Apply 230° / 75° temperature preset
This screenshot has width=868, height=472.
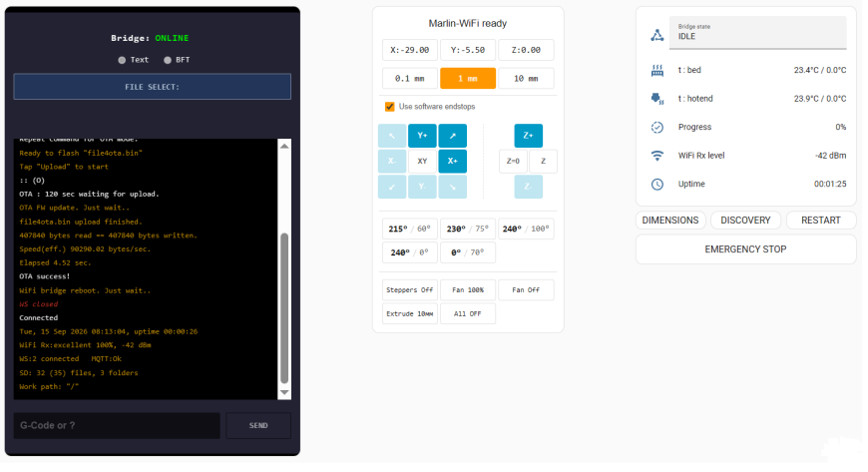468,229
